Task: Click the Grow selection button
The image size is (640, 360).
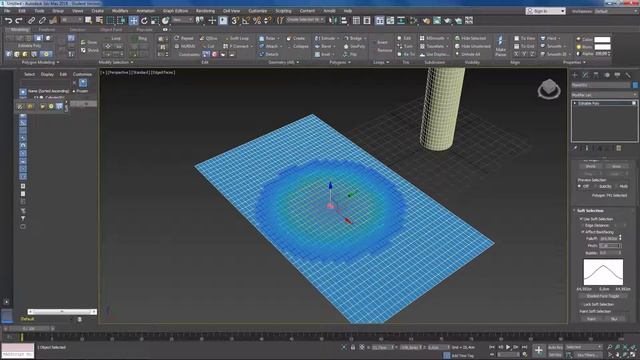Action: click(x=89, y=42)
